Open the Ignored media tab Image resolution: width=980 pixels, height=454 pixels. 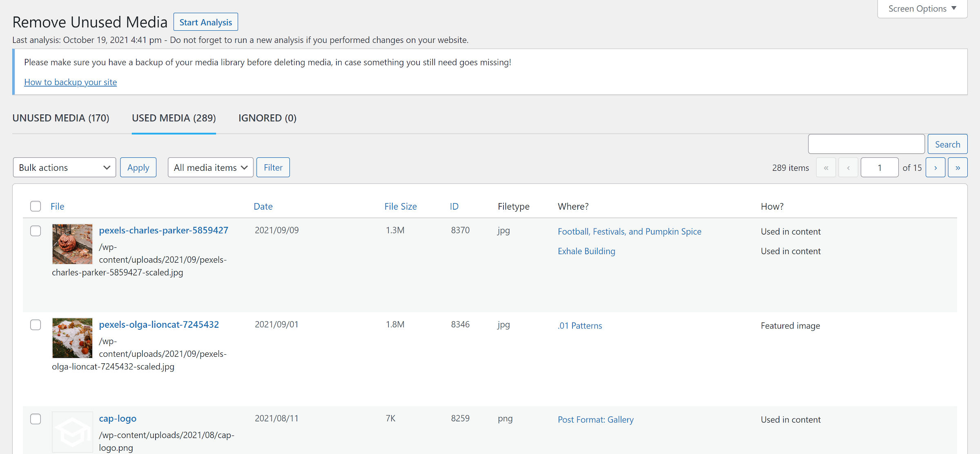[267, 118]
